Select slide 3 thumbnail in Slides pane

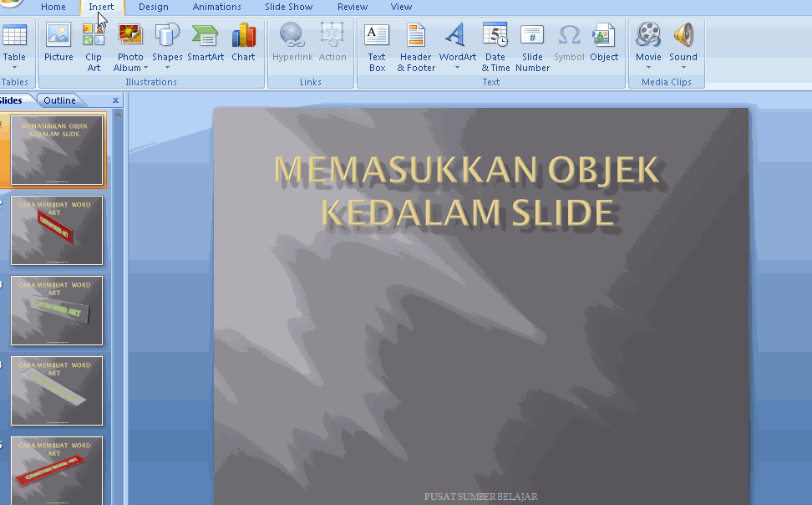pos(56,311)
